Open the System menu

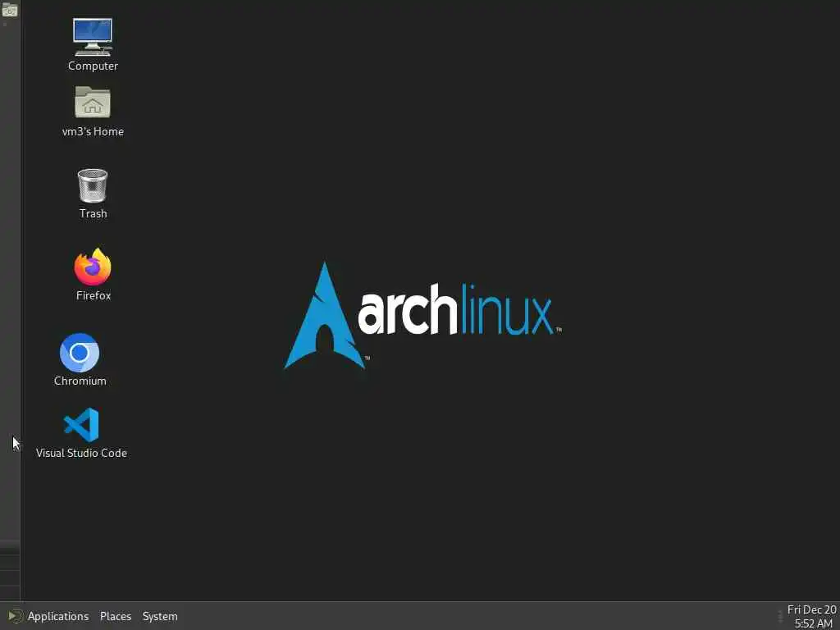click(x=160, y=616)
